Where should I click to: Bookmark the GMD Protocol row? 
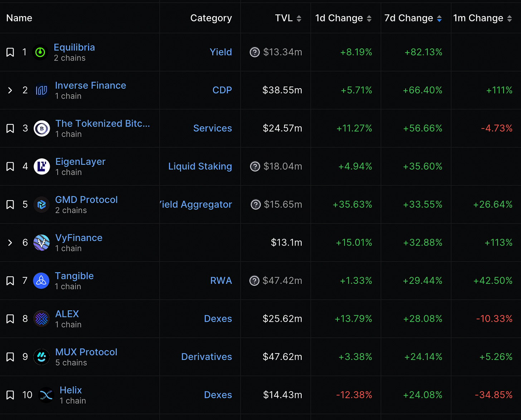click(x=10, y=204)
